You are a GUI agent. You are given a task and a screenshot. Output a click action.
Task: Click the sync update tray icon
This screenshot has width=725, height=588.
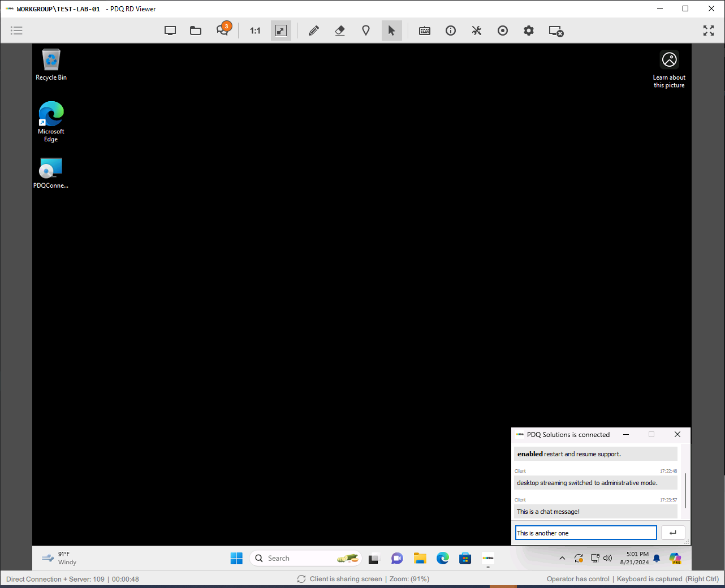pos(579,558)
